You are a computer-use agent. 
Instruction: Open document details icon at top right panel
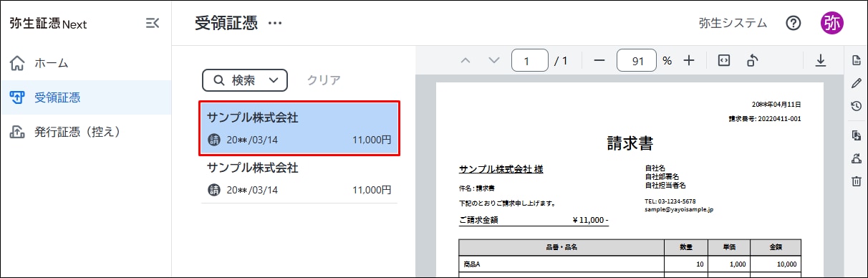pos(856,60)
